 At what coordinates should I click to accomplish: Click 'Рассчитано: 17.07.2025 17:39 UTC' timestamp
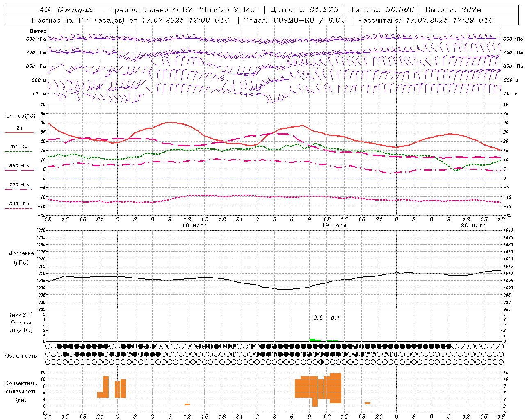click(426, 20)
